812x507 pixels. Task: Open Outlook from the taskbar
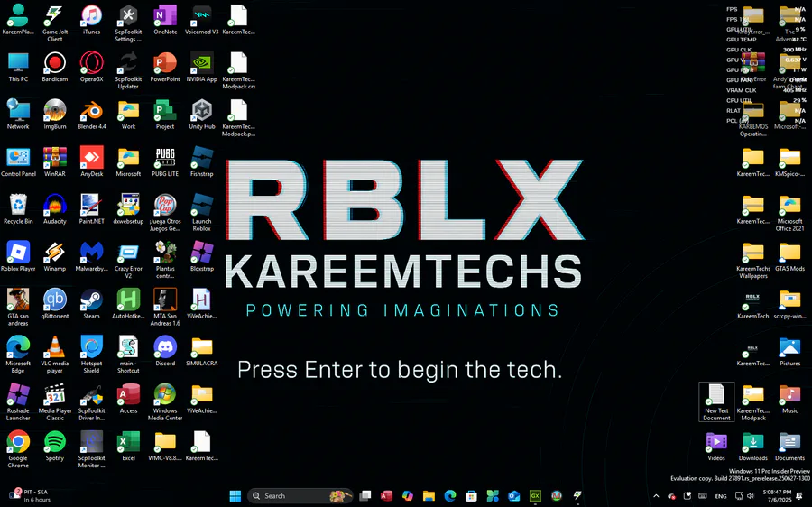(513, 495)
